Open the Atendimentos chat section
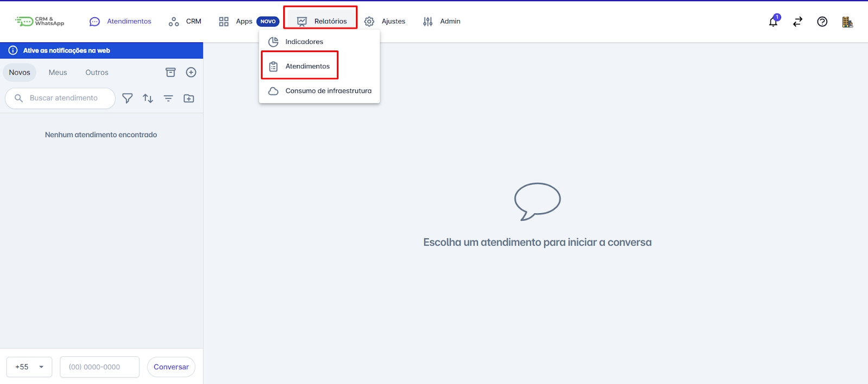The height and width of the screenshot is (384, 868). [x=120, y=21]
